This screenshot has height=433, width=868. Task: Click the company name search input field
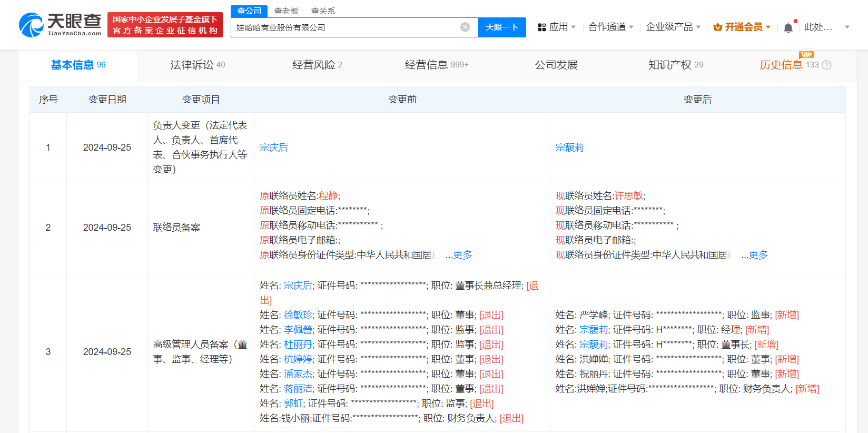pos(345,27)
